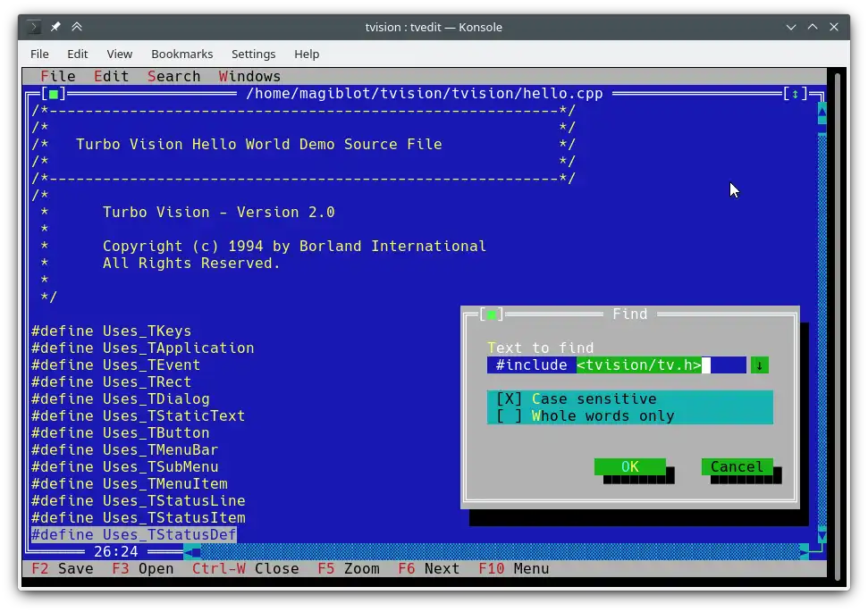Click the keep-above double chevron title bar icon
This screenshot has height=612, width=868.
77,27
